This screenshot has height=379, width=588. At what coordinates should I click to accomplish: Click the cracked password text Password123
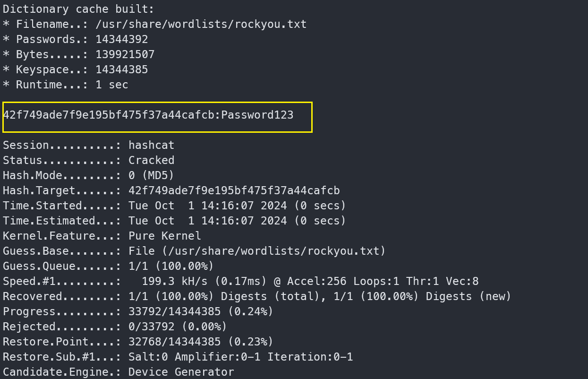[257, 115]
